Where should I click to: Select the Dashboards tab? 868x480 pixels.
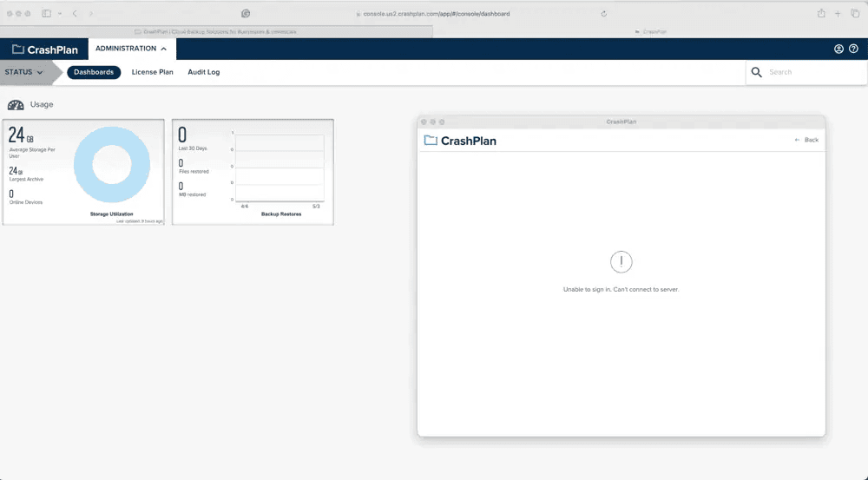tap(94, 72)
